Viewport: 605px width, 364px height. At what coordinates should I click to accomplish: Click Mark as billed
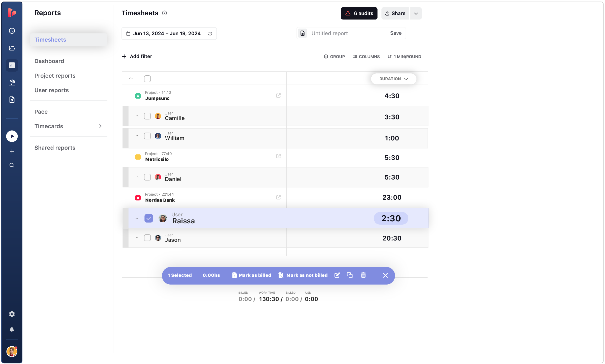pyautogui.click(x=252, y=275)
